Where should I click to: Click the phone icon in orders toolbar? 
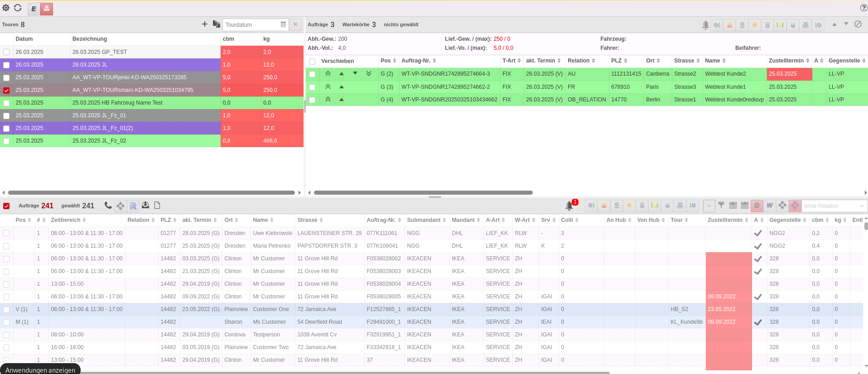tap(108, 206)
